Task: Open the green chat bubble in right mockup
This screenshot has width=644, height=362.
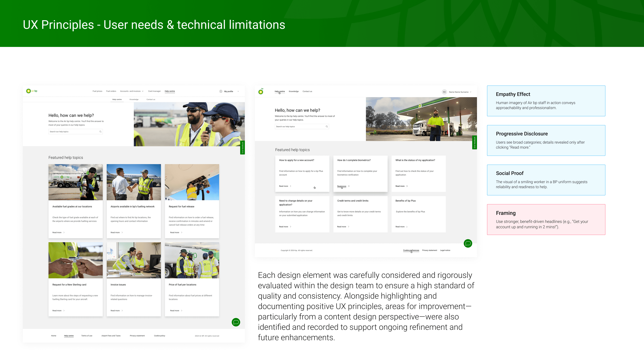Action: (468, 243)
